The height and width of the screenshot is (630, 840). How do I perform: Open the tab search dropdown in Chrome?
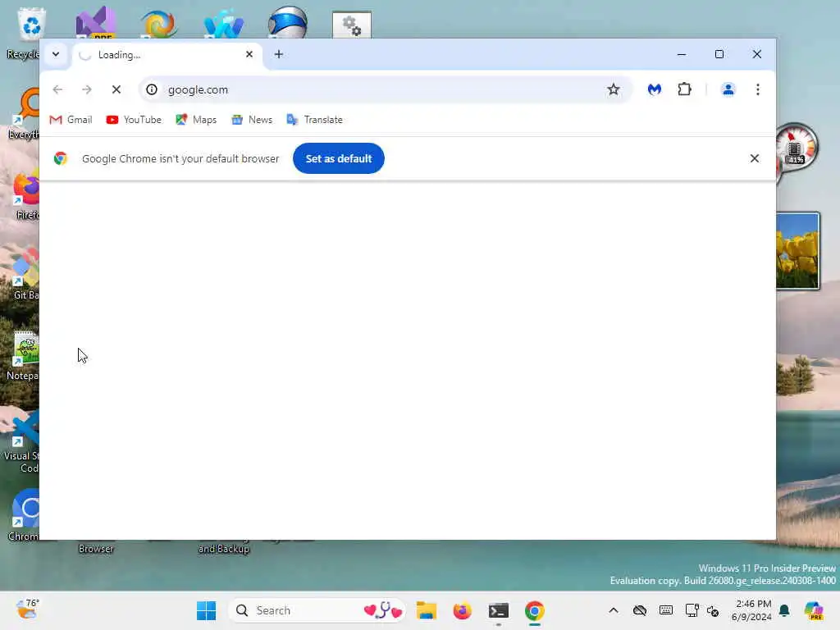[x=56, y=54]
